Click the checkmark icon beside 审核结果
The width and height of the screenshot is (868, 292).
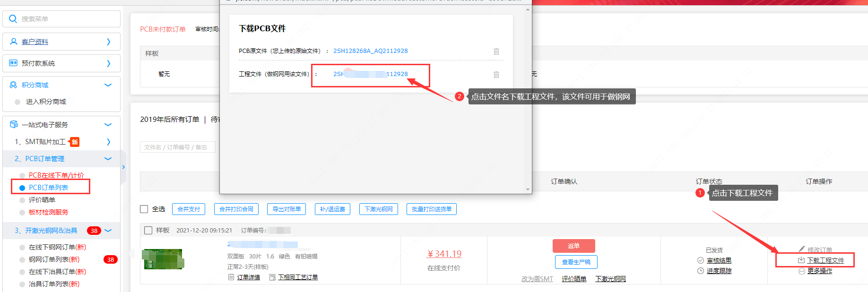701,260
